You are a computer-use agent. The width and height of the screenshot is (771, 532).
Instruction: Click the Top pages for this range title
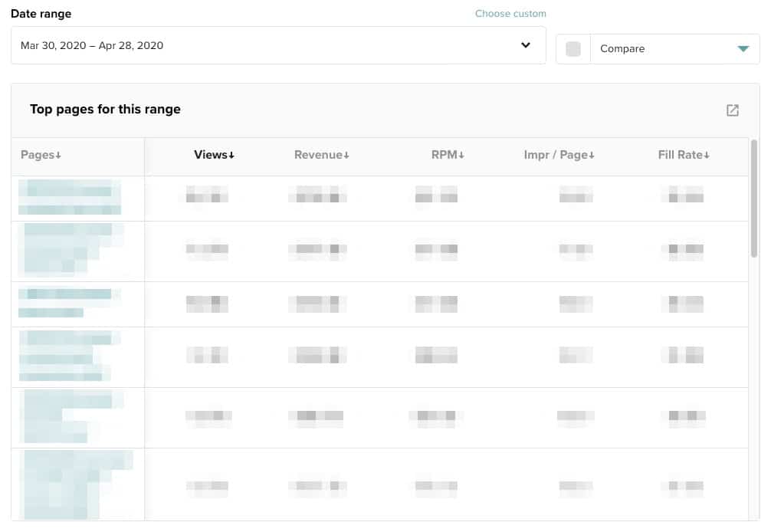click(104, 109)
